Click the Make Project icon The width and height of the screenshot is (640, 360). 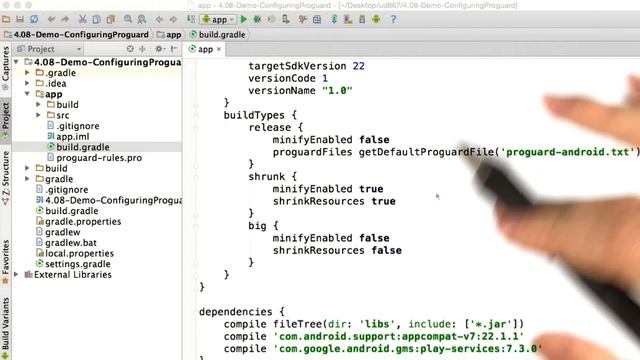click(191, 19)
